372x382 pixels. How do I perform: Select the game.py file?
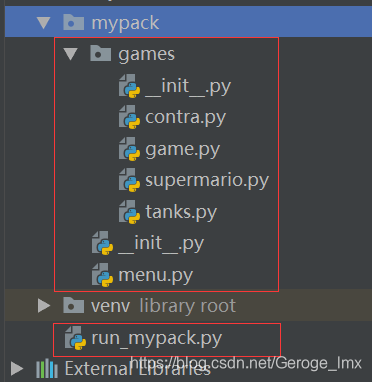pos(183,149)
